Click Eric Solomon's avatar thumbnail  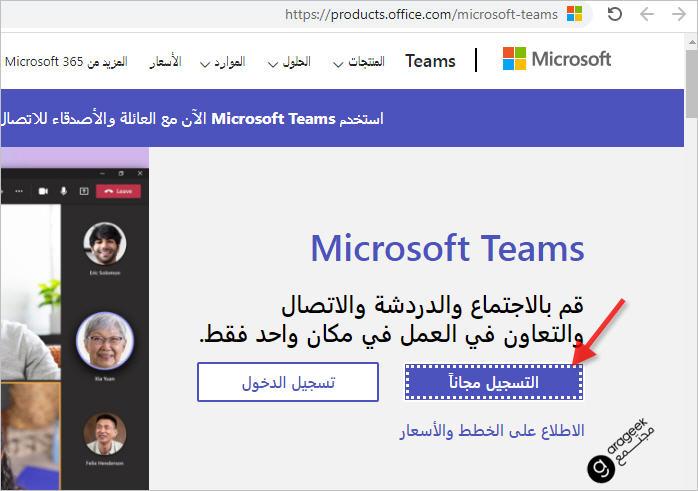(x=105, y=244)
